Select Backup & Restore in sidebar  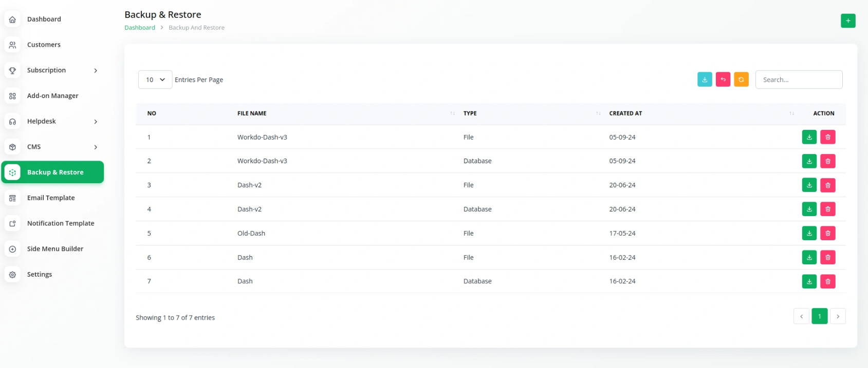pyautogui.click(x=53, y=172)
